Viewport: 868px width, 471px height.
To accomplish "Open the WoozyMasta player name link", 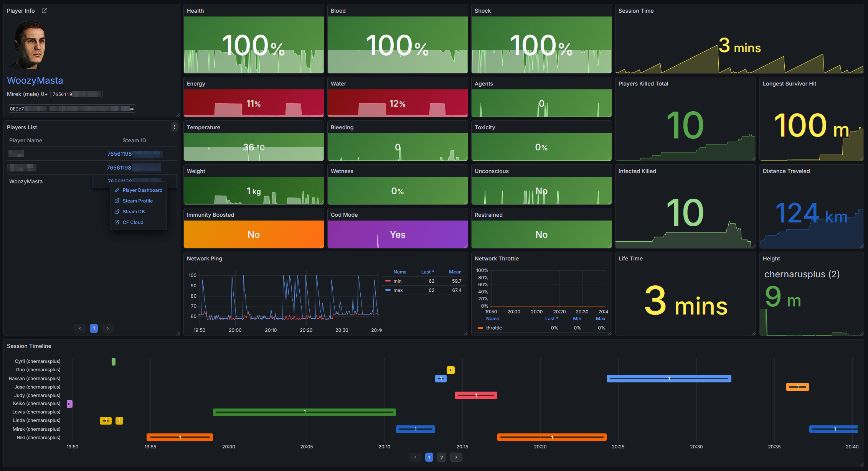I will click(35, 81).
